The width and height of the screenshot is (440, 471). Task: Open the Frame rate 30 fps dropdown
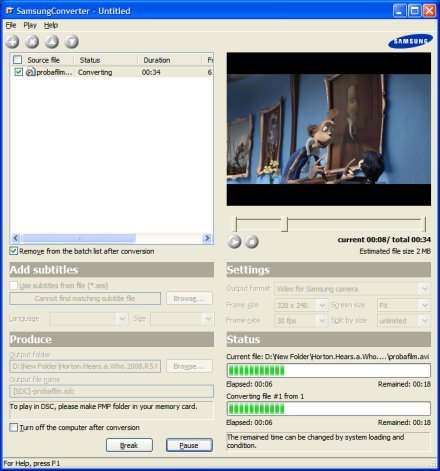tap(322, 321)
